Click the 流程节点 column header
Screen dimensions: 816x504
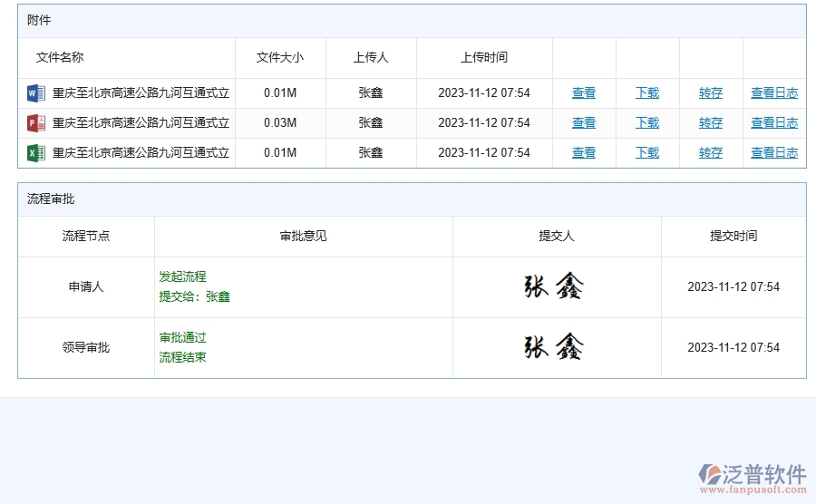86,236
